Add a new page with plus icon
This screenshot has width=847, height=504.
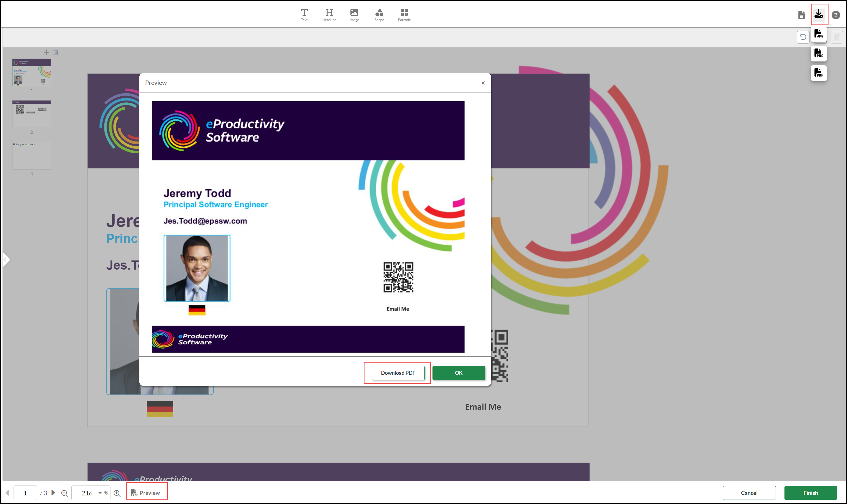point(46,52)
